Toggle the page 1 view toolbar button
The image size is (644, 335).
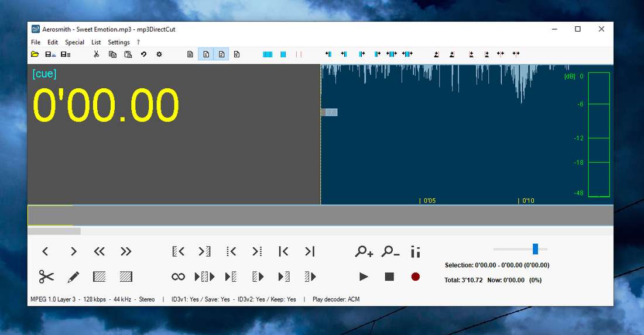tap(205, 54)
